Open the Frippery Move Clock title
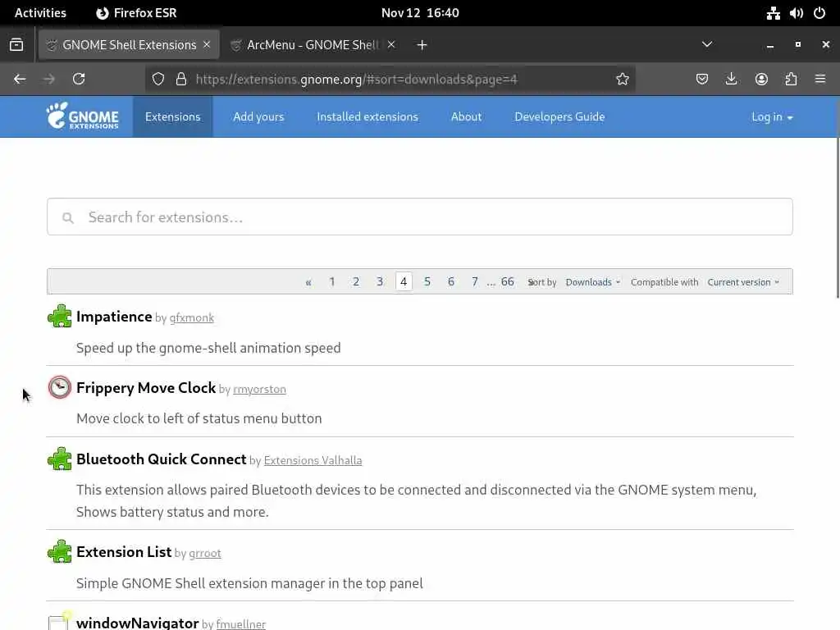Viewport: 840px width, 630px height. click(146, 388)
